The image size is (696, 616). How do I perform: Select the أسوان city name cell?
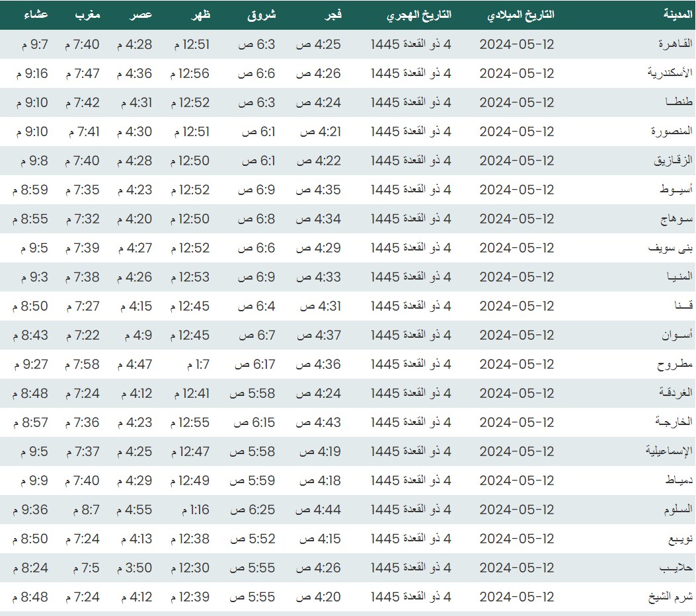pos(677,335)
